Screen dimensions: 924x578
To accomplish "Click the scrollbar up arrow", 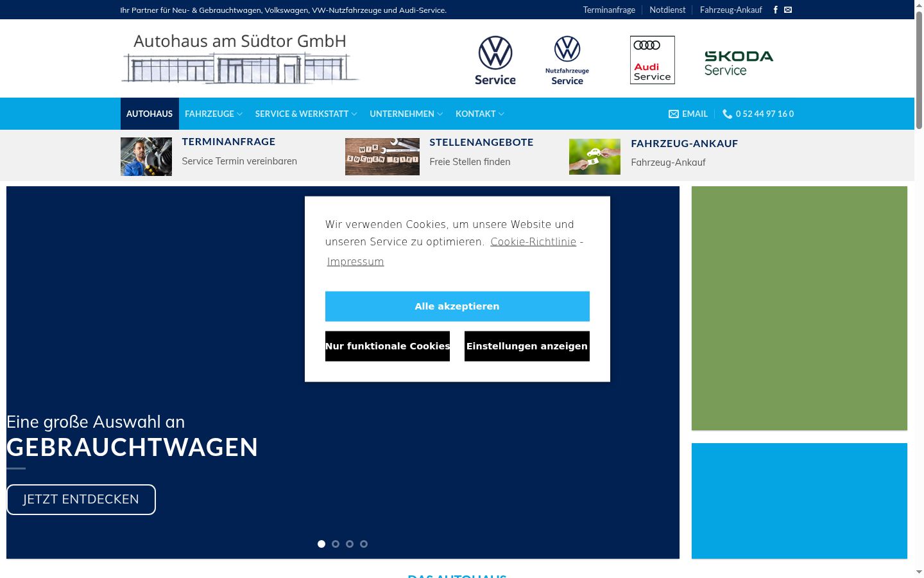I will point(919,4).
